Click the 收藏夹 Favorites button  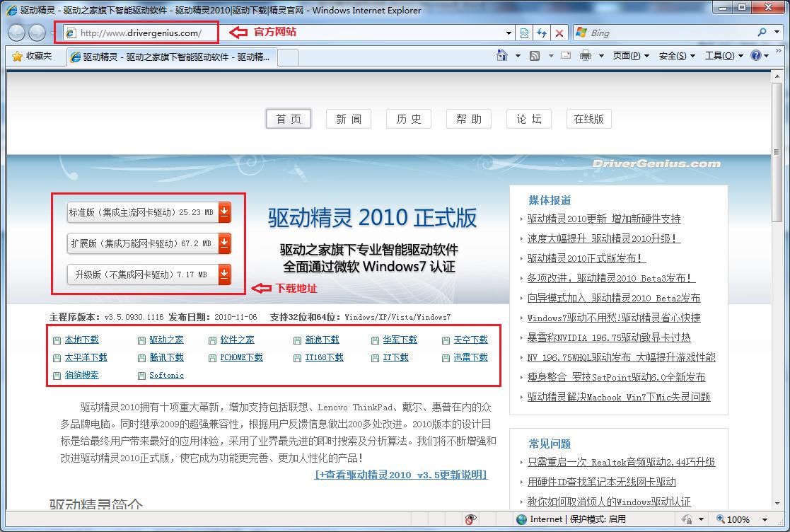point(33,56)
